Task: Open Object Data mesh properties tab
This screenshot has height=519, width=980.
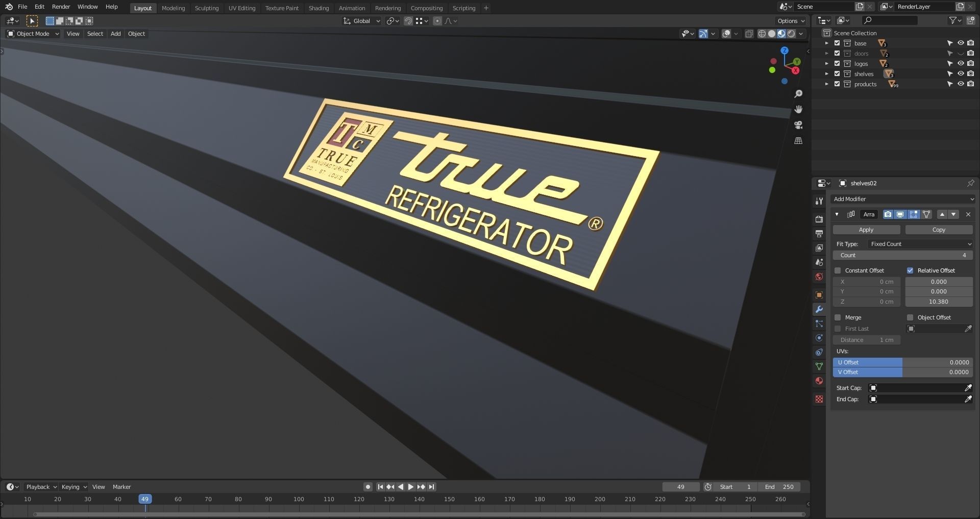Action: pyautogui.click(x=819, y=366)
